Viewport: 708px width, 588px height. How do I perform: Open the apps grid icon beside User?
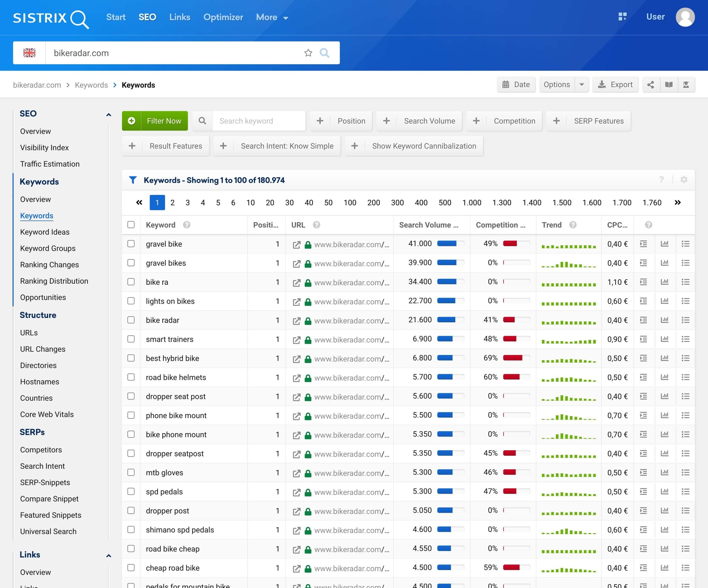click(x=622, y=17)
